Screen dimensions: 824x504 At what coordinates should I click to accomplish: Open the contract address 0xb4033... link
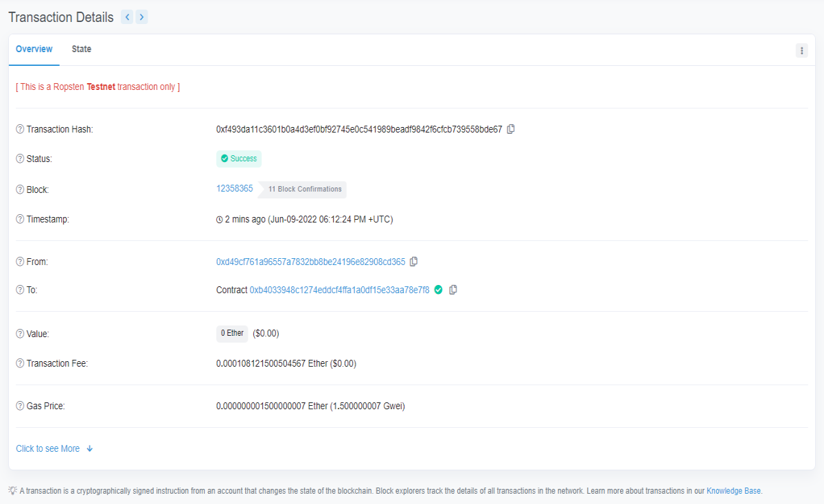(339, 290)
